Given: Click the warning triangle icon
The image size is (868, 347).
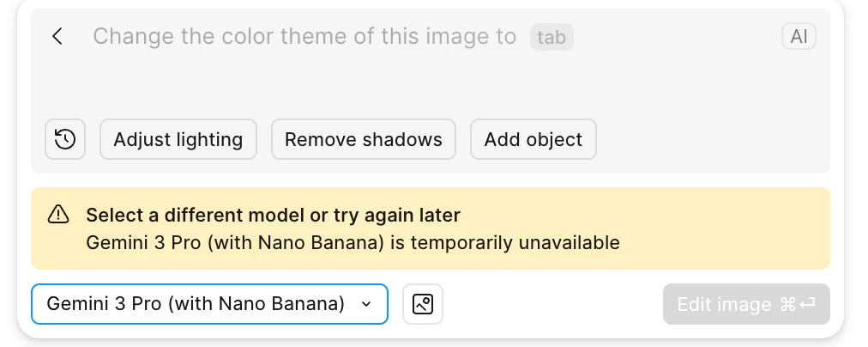Looking at the screenshot, I should point(58,215).
